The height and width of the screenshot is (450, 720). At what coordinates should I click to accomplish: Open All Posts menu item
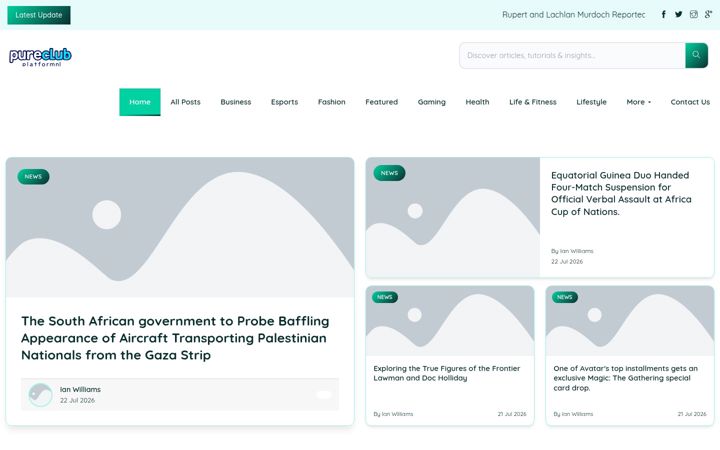pos(186,102)
